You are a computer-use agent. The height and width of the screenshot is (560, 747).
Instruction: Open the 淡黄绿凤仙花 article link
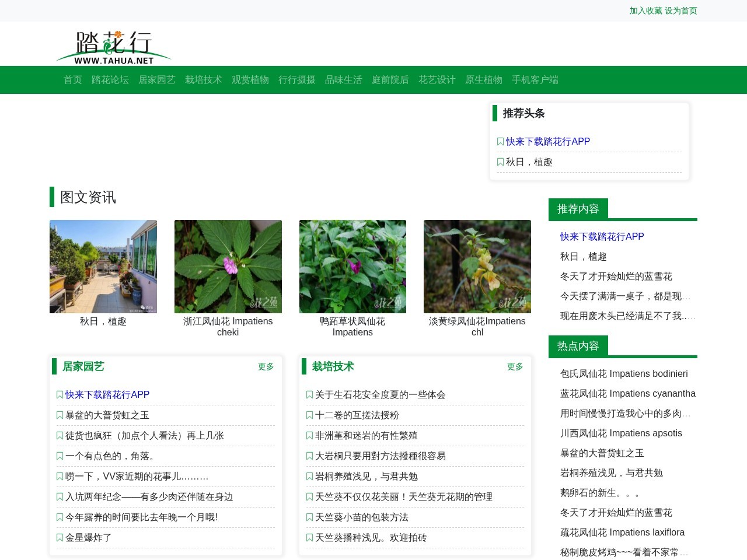pyautogui.click(x=477, y=327)
